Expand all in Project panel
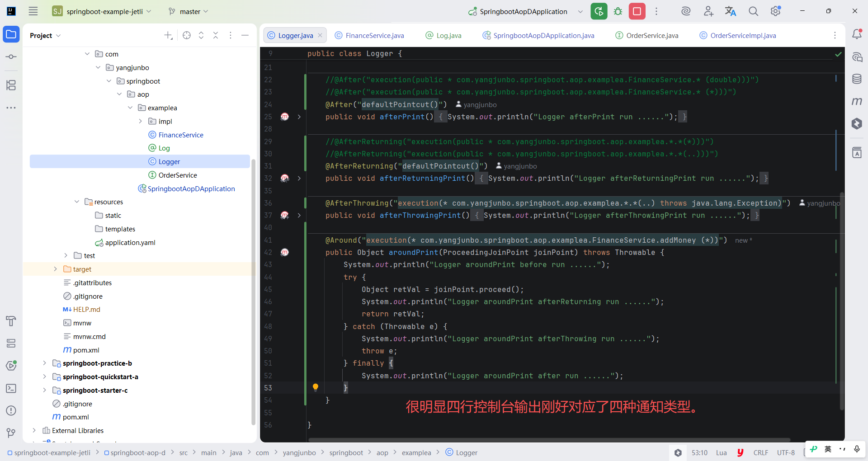The image size is (868, 461). click(x=201, y=35)
